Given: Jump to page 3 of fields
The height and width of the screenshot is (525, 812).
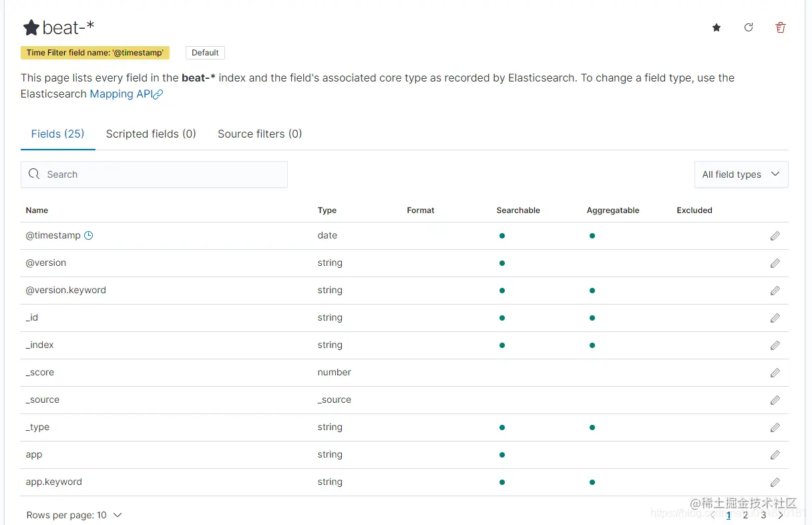Looking at the screenshot, I should [x=763, y=515].
